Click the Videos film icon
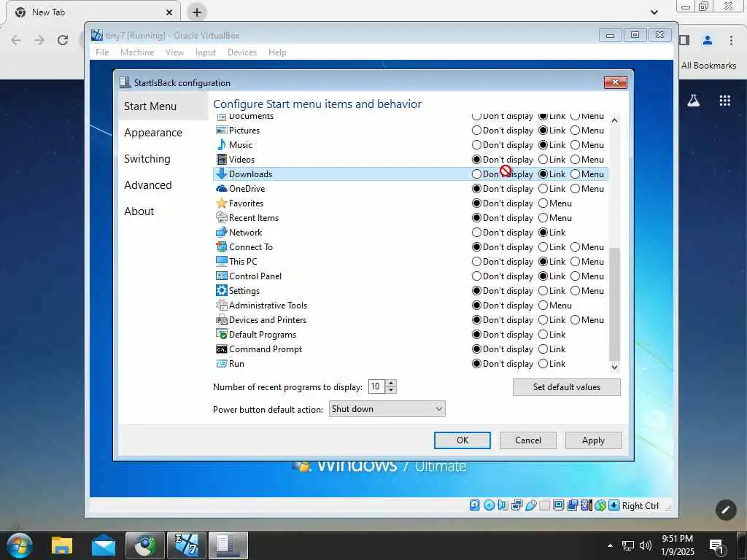 tap(222, 160)
